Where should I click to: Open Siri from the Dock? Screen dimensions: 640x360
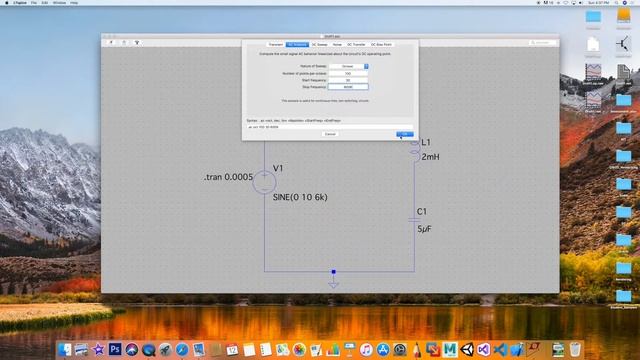[132, 350]
